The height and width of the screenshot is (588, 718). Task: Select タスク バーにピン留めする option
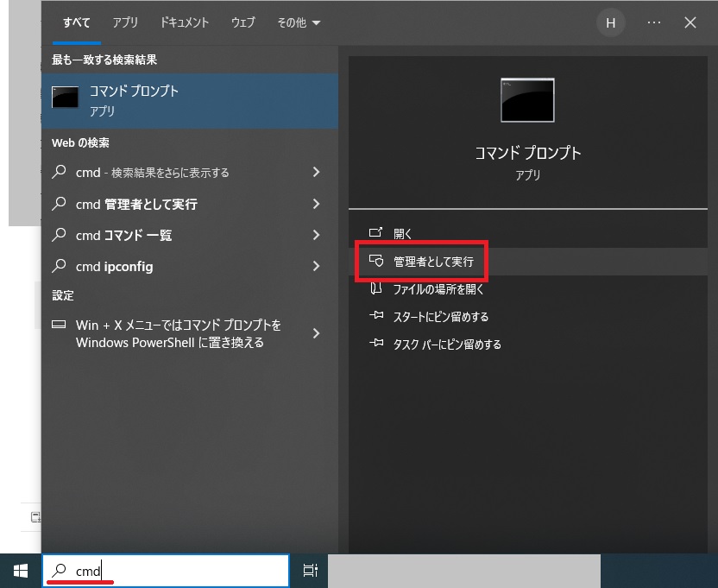click(x=446, y=345)
